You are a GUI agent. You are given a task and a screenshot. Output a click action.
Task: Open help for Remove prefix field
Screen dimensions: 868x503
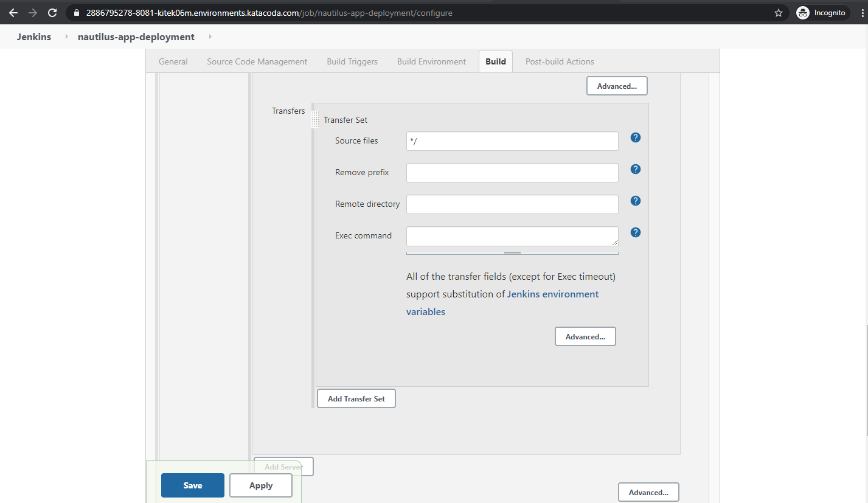(636, 169)
